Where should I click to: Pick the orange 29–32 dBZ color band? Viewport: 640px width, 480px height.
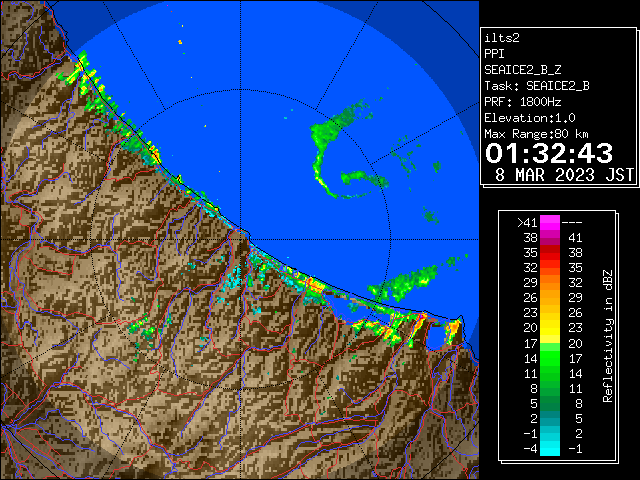(x=550, y=283)
